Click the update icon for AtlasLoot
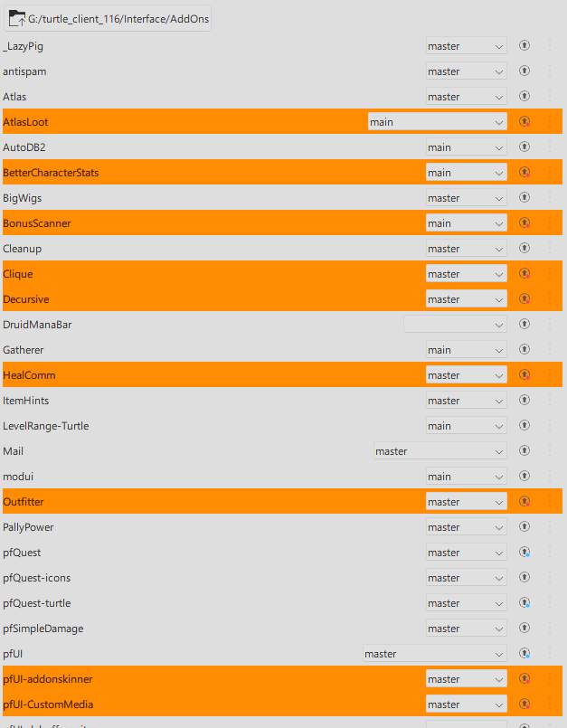The width and height of the screenshot is (567, 728). (524, 122)
